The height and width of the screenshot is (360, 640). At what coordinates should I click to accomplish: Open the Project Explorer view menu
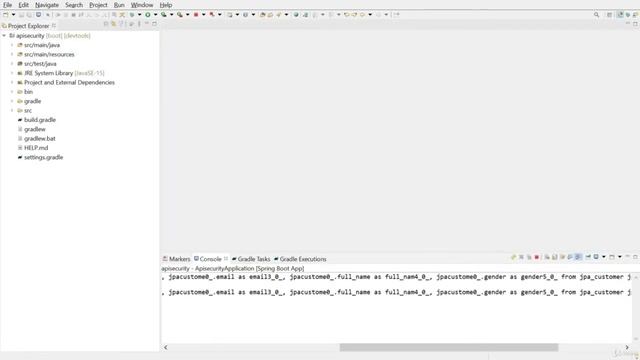point(139,24)
